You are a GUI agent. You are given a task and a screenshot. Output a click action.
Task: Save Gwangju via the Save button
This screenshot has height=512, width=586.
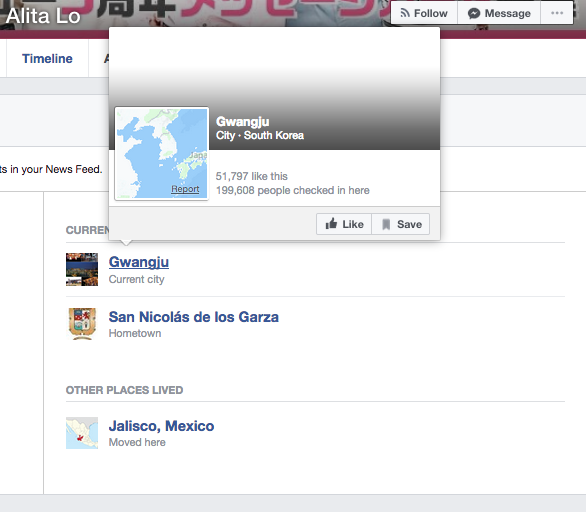(x=401, y=224)
